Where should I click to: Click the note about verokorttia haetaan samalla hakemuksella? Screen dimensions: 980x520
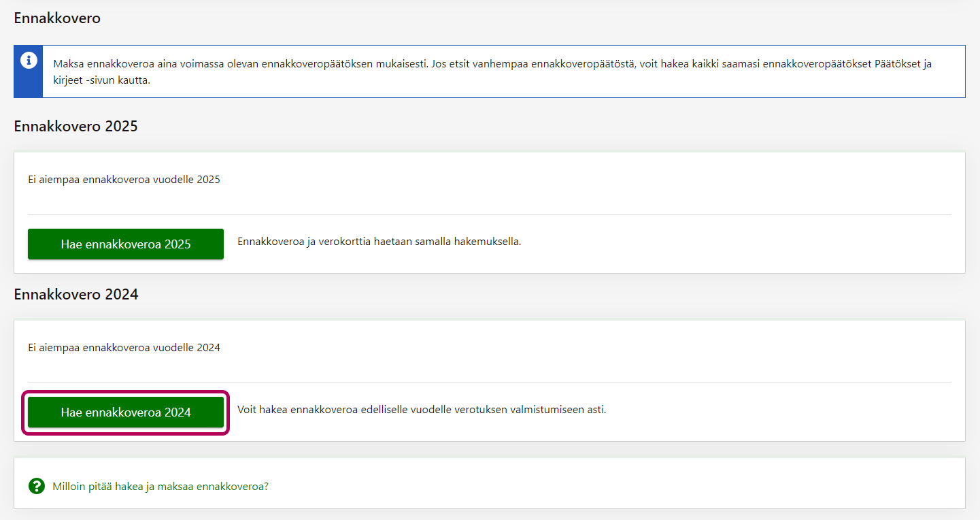tap(379, 242)
